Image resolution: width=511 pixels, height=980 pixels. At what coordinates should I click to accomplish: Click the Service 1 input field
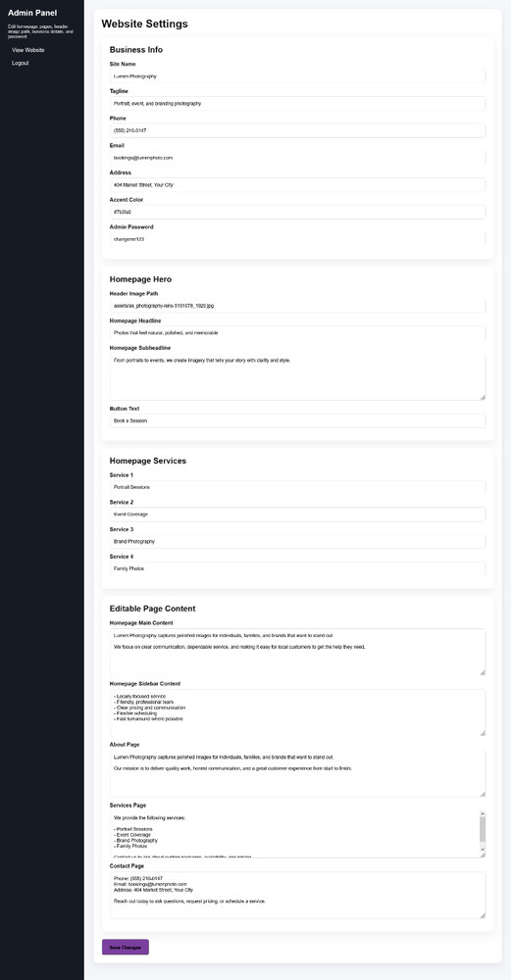pyautogui.click(x=298, y=487)
